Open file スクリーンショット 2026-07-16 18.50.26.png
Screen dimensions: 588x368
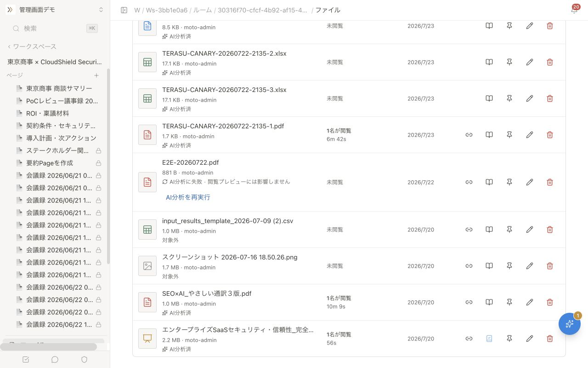tap(230, 257)
